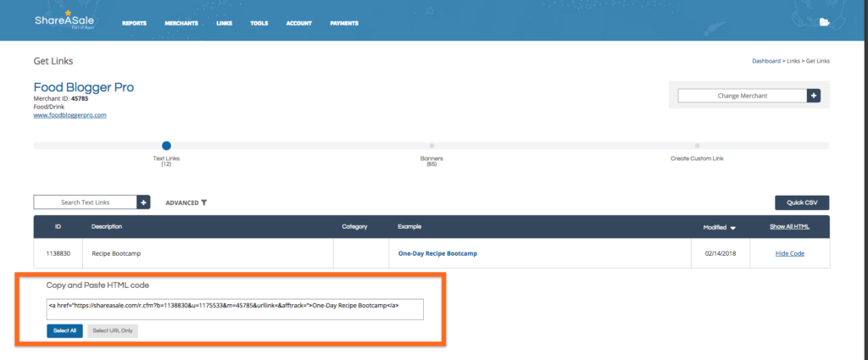Click Show All HTML link

pyautogui.click(x=789, y=227)
